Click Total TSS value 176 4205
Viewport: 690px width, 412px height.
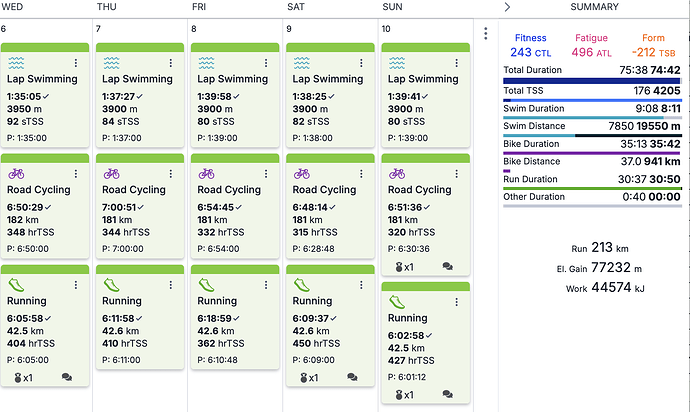[657, 91]
